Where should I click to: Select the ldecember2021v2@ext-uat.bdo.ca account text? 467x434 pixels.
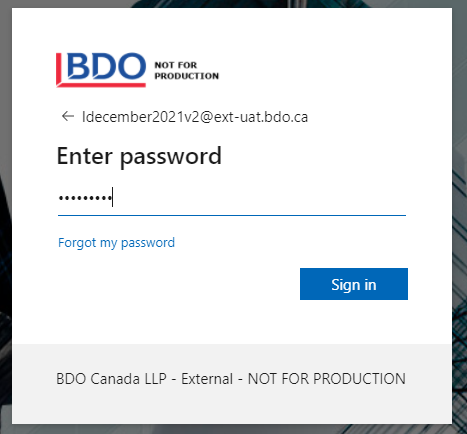pos(195,117)
